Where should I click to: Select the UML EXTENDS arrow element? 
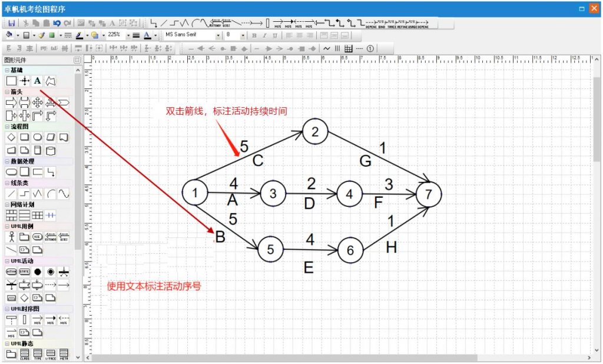tap(51, 237)
